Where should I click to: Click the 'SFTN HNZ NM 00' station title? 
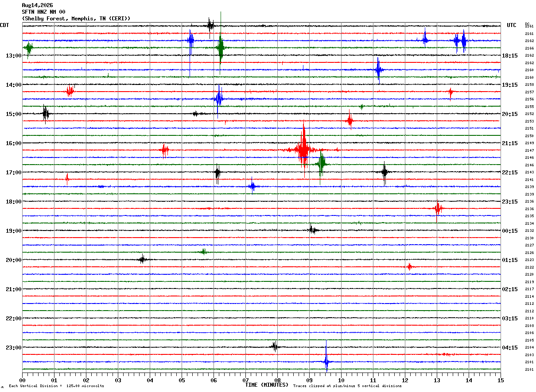(43, 12)
